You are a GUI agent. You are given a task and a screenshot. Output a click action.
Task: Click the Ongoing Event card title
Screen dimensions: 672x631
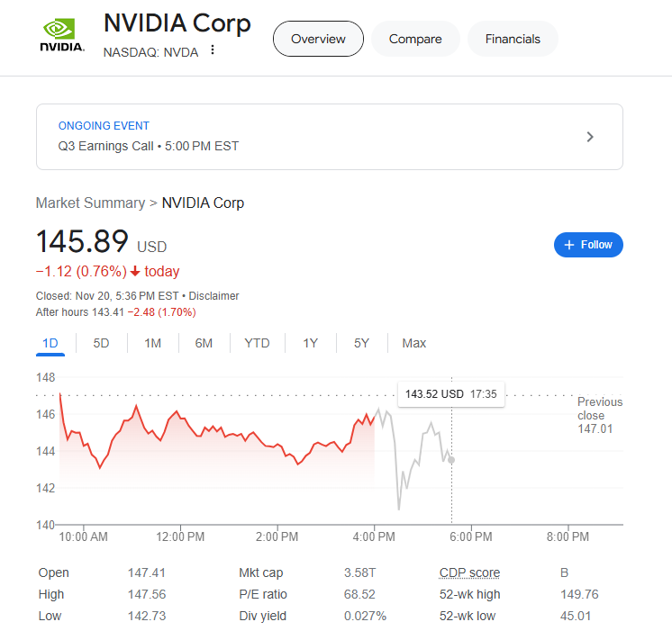104,126
